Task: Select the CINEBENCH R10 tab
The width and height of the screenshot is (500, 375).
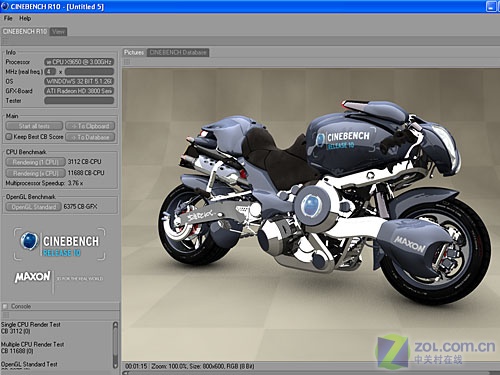Action: click(25, 32)
